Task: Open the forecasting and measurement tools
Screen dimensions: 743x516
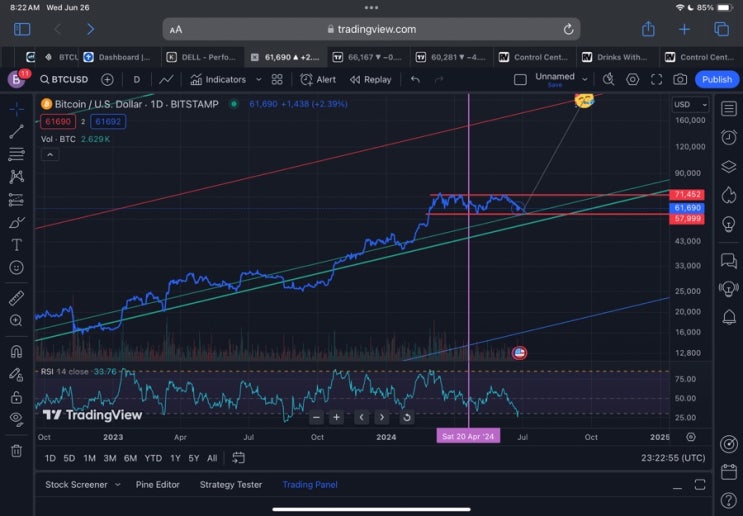Action: pyautogui.click(x=17, y=199)
